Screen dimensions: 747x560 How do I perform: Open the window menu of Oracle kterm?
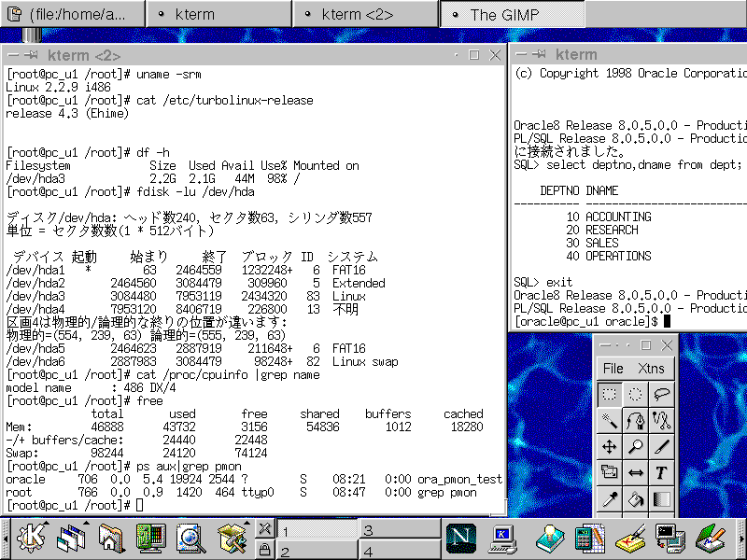(x=521, y=54)
